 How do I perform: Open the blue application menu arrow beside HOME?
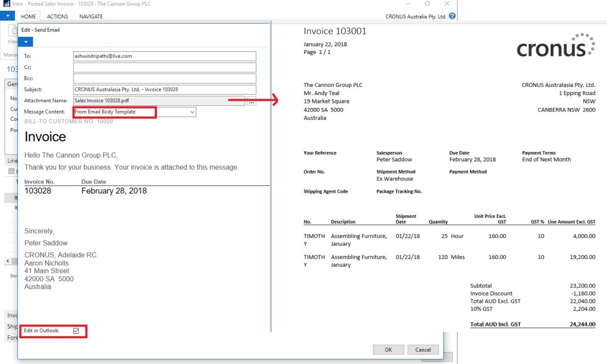coord(8,16)
